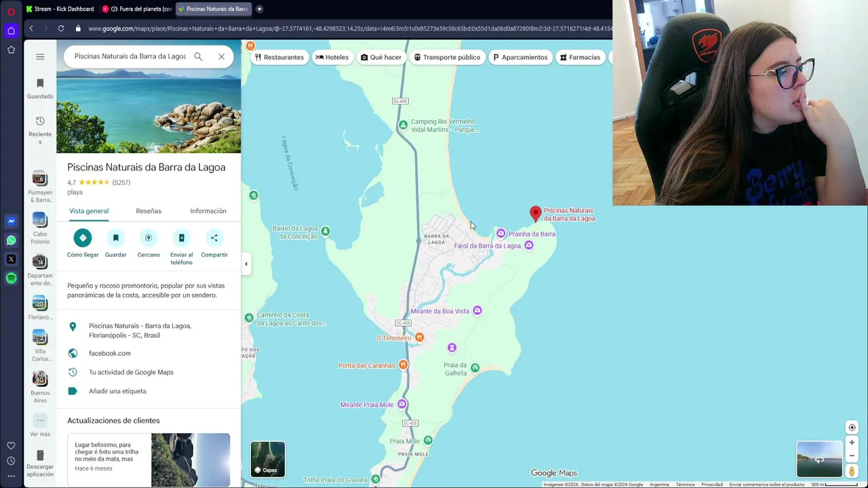The width and height of the screenshot is (868, 488).
Task: Click Camping Rio Vermelho marker
Action: pos(403,125)
